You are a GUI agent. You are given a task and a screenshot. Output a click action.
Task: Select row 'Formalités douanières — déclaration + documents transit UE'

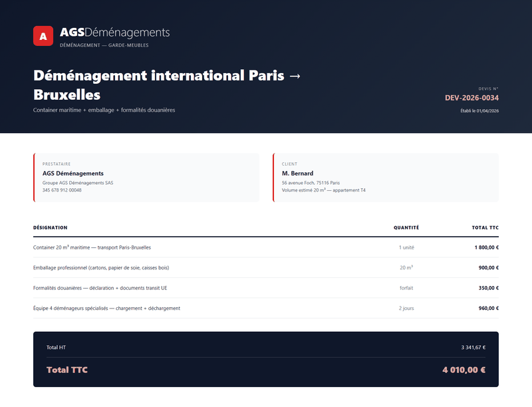[266, 288]
